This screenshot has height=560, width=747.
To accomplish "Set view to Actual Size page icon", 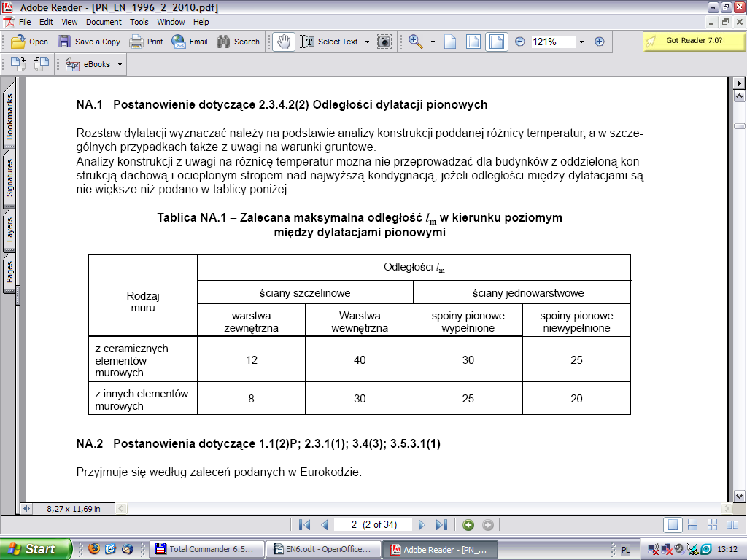I will click(450, 42).
